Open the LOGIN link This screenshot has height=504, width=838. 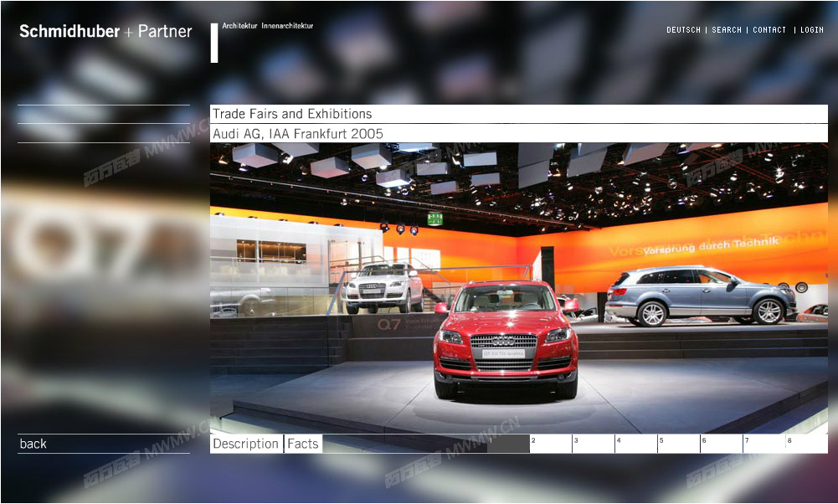[x=812, y=30]
